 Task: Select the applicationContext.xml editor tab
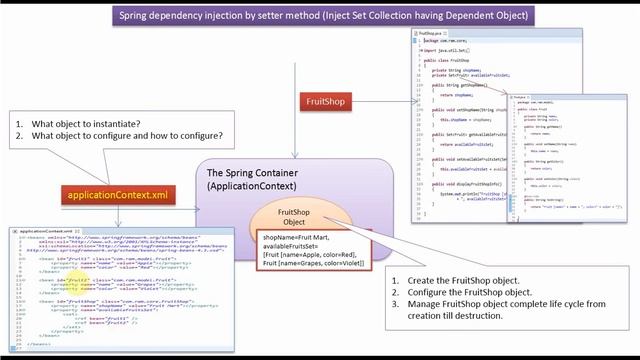tap(46, 231)
